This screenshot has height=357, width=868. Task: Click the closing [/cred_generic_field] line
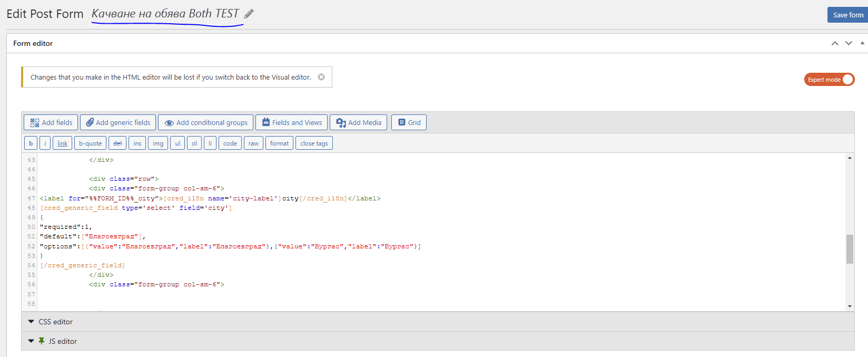pos(83,265)
